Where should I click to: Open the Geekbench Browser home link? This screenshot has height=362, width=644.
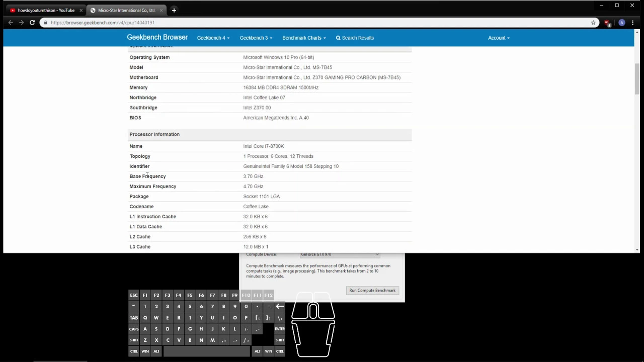[x=157, y=37]
